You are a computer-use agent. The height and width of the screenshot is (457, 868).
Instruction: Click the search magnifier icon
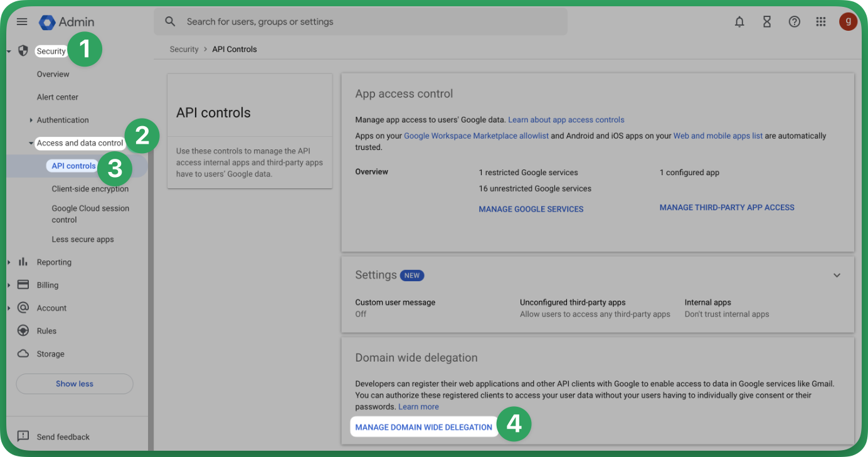[x=170, y=21]
